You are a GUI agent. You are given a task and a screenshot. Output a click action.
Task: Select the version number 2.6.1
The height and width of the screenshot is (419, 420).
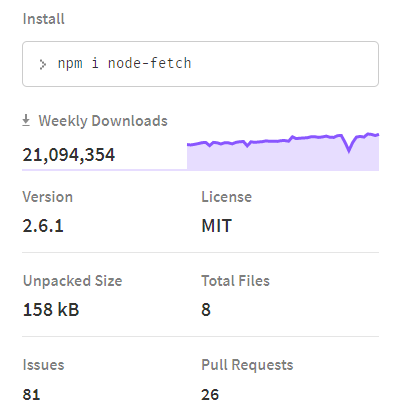point(43,226)
